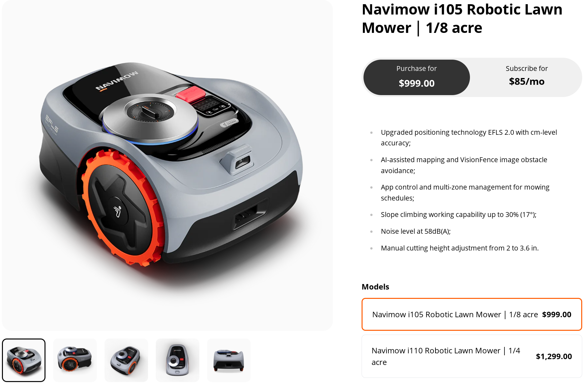
Task: Click the main mower product image
Action: (x=167, y=165)
